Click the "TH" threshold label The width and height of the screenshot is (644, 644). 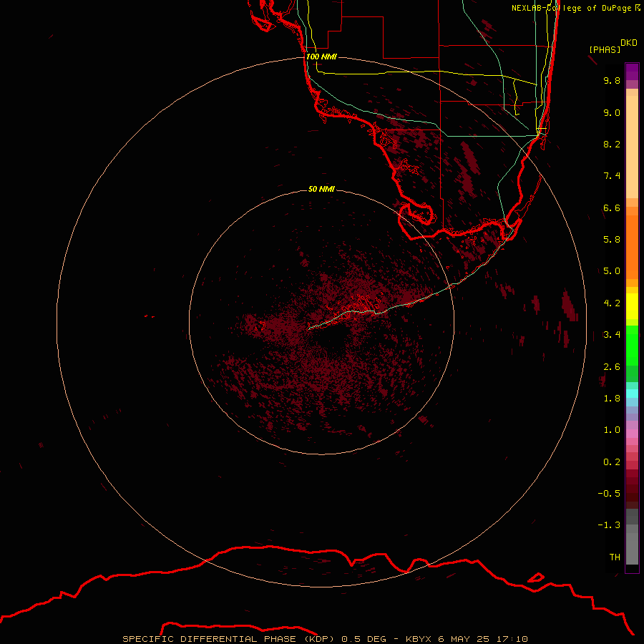tap(615, 557)
